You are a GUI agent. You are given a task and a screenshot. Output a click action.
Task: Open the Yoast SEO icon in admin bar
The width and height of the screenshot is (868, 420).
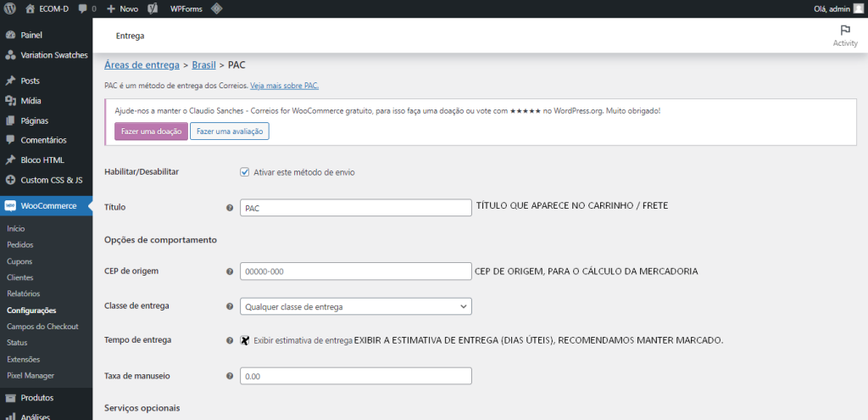tap(153, 8)
